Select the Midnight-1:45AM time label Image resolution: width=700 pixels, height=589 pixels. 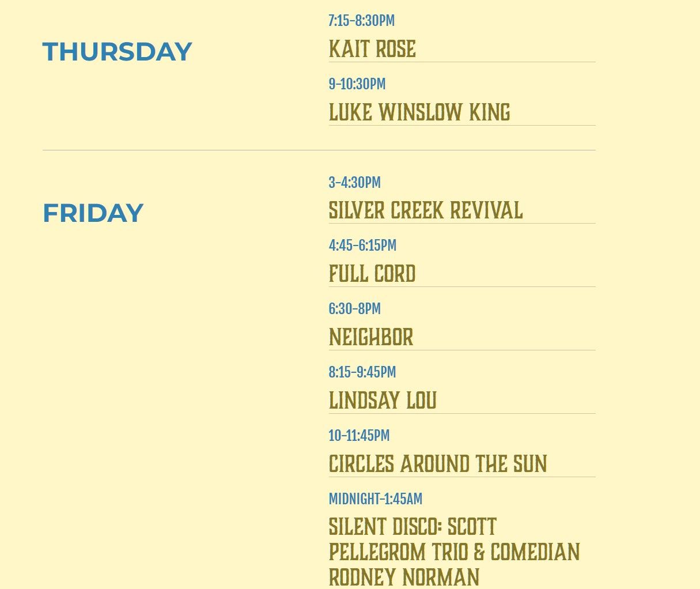click(375, 499)
